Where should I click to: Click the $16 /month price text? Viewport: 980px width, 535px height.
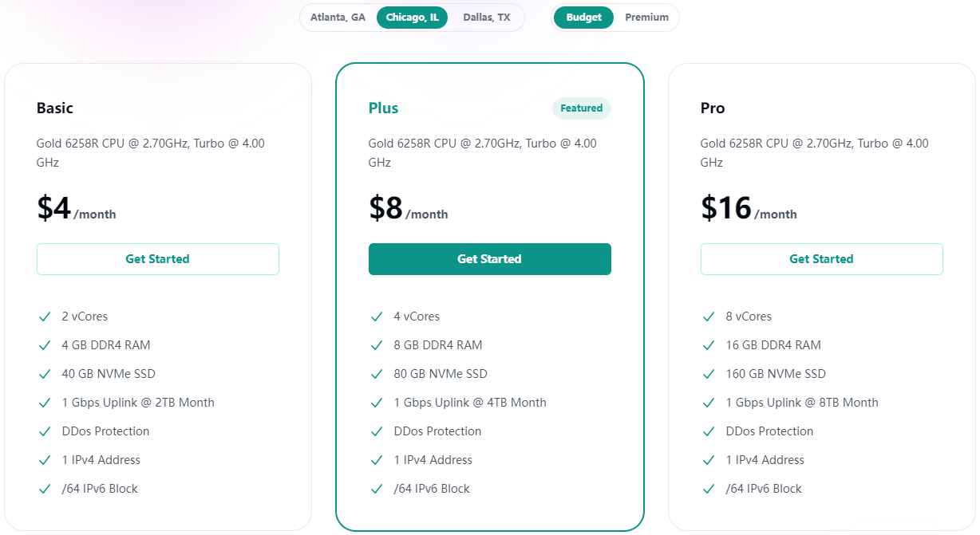pyautogui.click(x=749, y=208)
